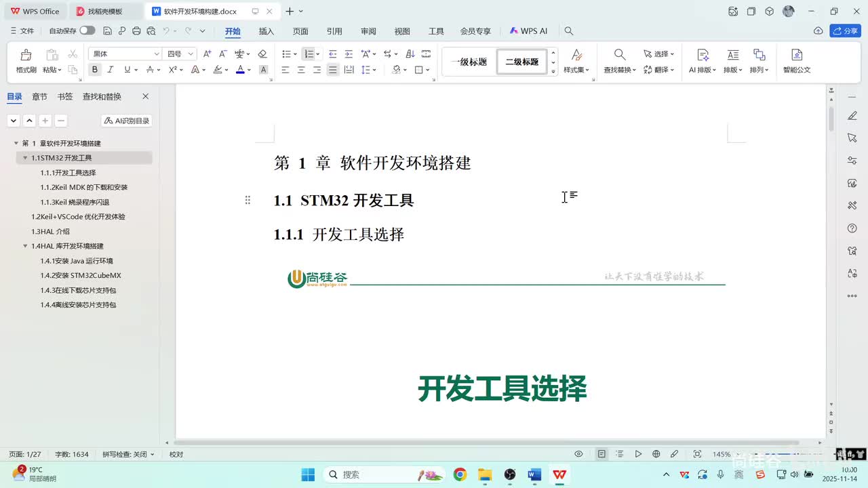Click the help question mark in right sidebar
Screen dimensions: 868x488
tap(852, 228)
